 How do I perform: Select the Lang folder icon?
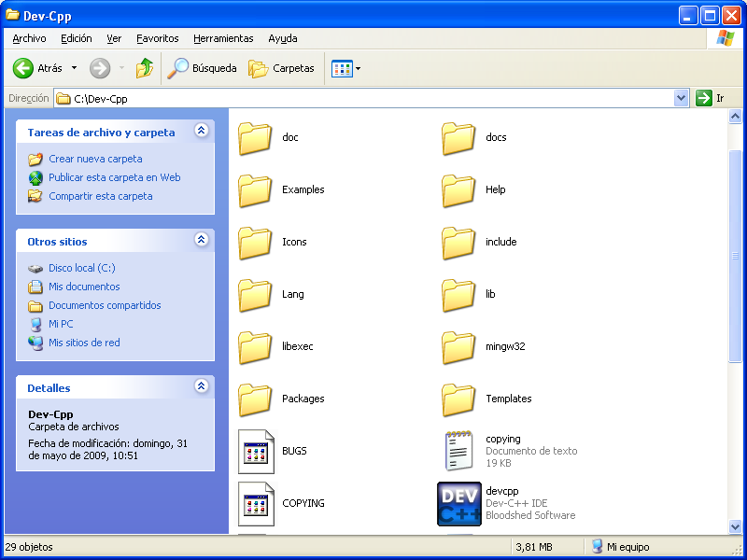coord(255,295)
